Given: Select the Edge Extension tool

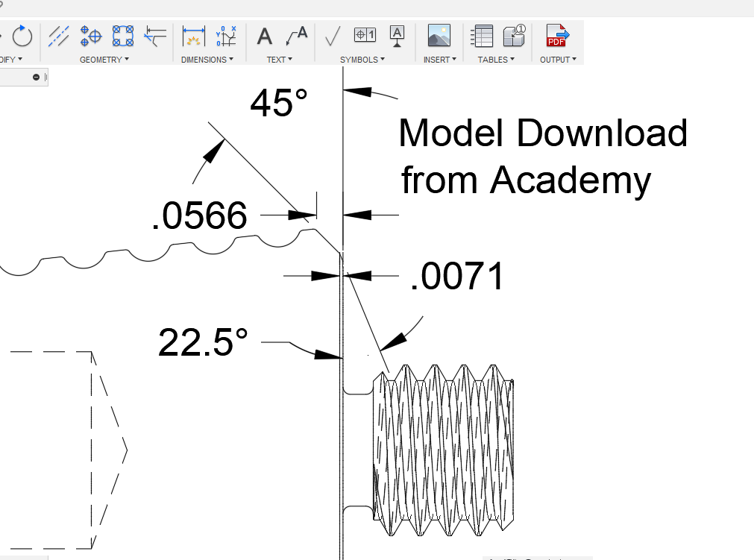Looking at the screenshot, I should [x=155, y=35].
